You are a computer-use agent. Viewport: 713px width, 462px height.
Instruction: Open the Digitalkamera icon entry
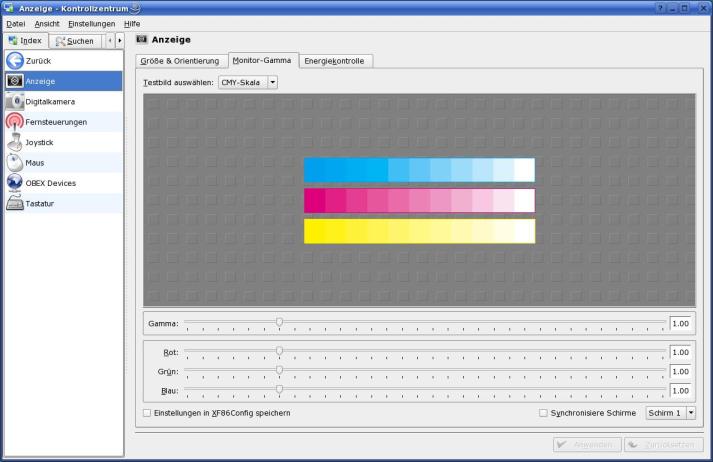coord(15,101)
